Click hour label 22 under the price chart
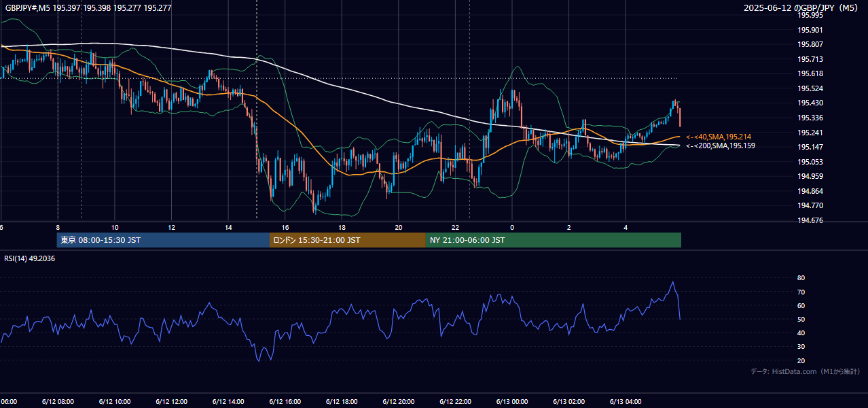 [456, 228]
